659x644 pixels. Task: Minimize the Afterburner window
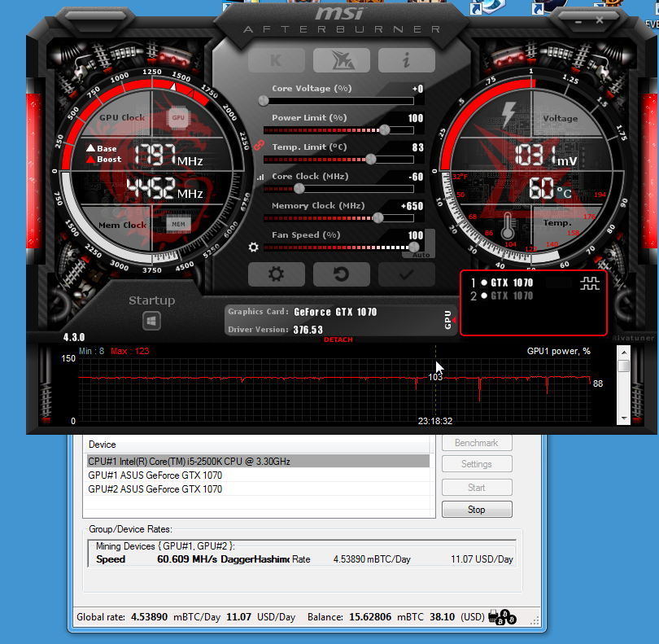point(578,21)
